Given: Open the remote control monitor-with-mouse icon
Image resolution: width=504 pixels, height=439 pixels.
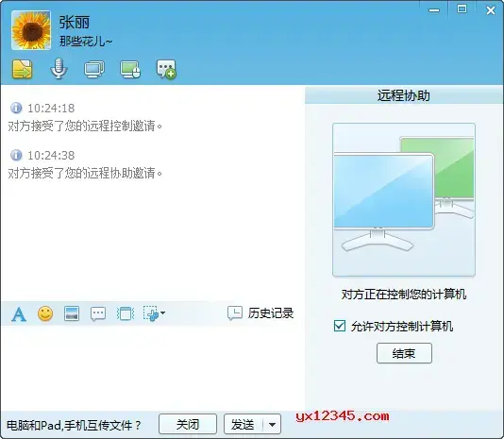Looking at the screenshot, I should coord(130,70).
